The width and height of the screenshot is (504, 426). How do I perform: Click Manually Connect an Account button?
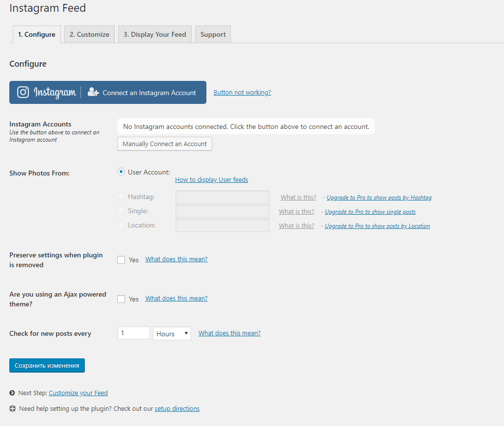coord(165,144)
